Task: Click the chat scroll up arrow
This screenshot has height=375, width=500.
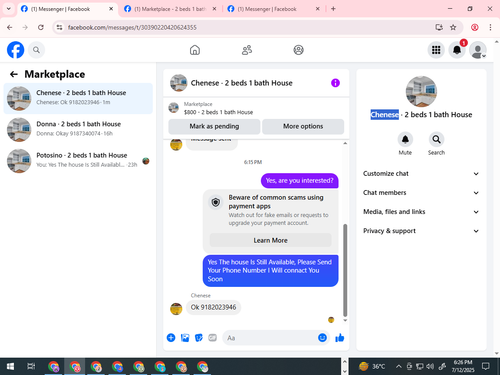Action: 345,143
